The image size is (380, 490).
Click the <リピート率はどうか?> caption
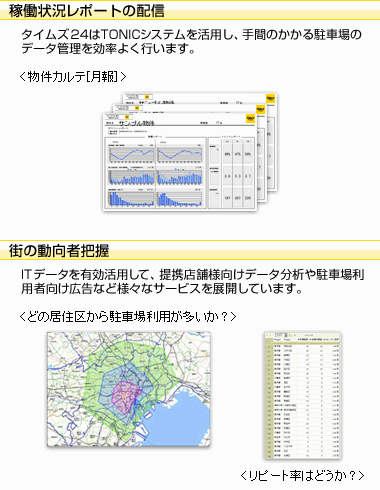302,476
